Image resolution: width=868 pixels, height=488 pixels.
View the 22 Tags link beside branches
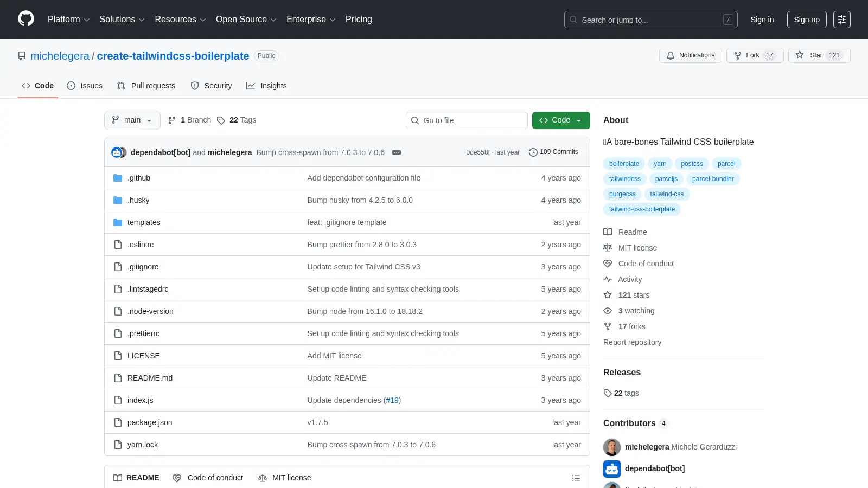pyautogui.click(x=237, y=120)
